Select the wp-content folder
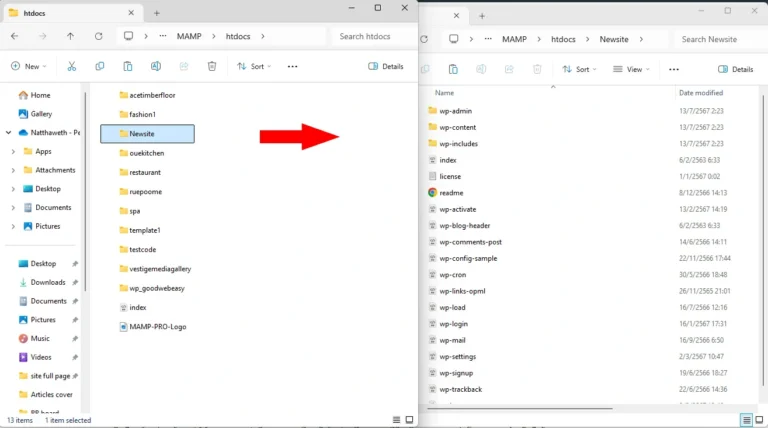Screen dimensions: 768x428 [x=452, y=127]
